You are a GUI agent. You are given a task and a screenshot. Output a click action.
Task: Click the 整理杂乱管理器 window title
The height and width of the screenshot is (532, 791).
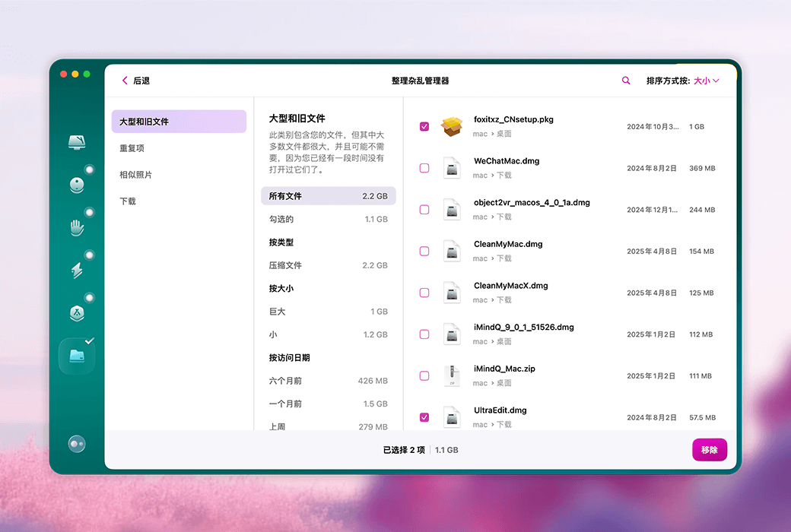coord(420,81)
